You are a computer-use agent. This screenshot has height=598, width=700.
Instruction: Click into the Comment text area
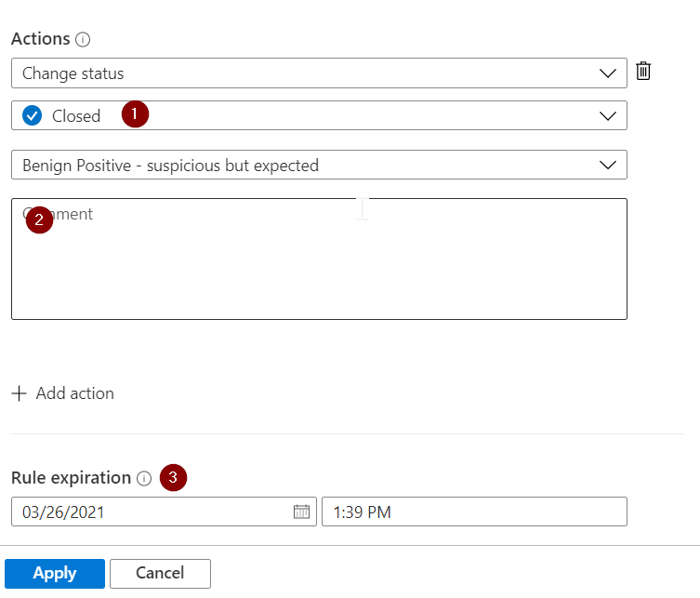coord(319,270)
